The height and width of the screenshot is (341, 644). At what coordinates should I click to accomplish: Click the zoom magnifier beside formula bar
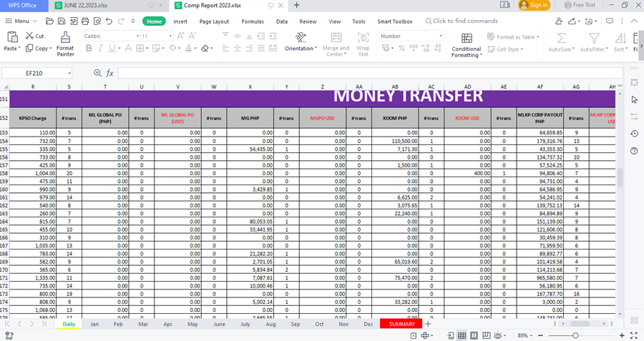(x=97, y=73)
